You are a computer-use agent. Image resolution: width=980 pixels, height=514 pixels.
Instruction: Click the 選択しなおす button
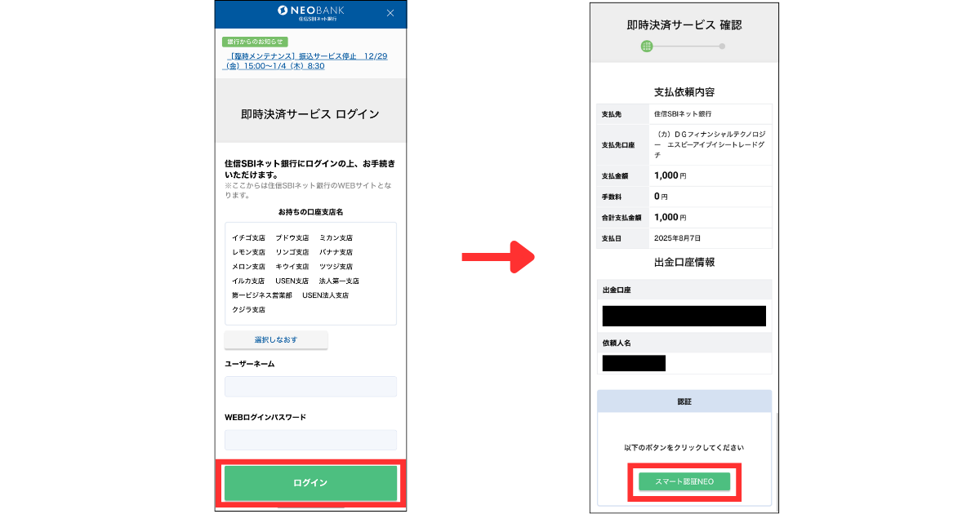tap(276, 339)
